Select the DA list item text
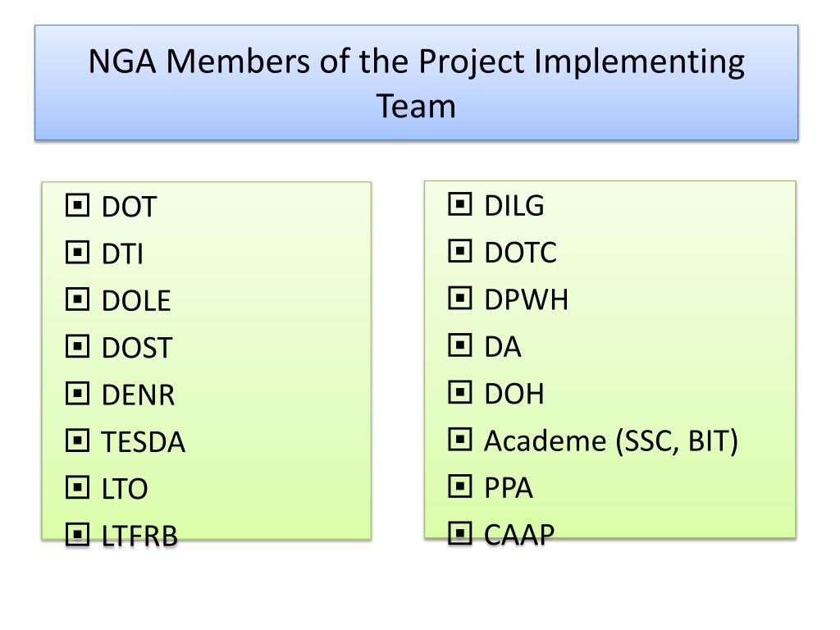Viewport: 840px width, 630px height. pyautogui.click(x=503, y=347)
